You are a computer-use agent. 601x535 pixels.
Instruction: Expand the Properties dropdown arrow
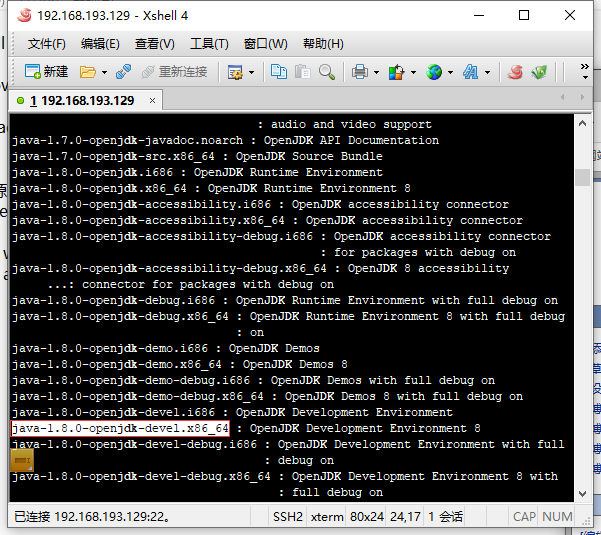251,72
